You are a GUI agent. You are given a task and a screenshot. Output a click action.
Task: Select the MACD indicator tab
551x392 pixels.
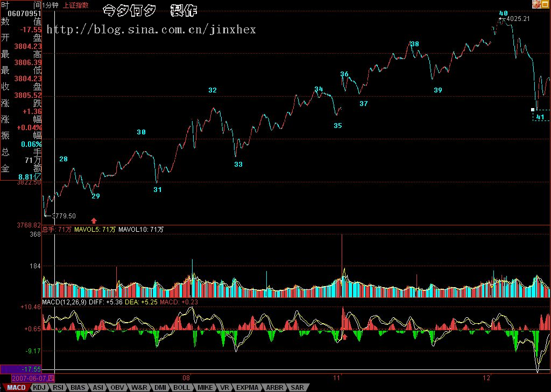(16, 387)
